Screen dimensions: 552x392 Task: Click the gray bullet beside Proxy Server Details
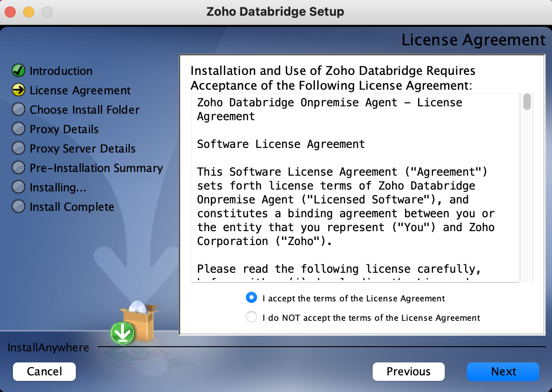tap(18, 148)
